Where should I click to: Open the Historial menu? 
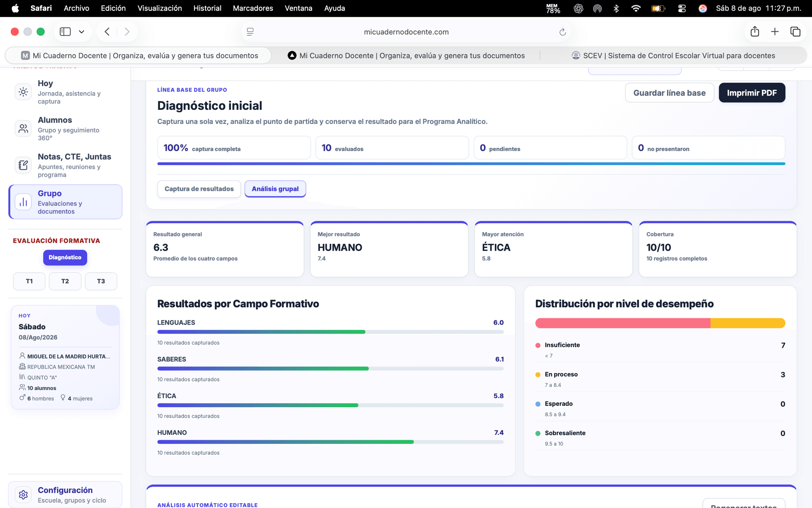click(207, 8)
